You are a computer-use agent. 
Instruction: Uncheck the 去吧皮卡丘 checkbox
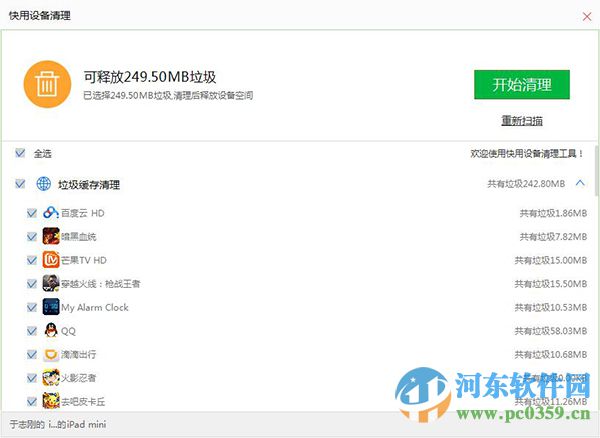tap(32, 402)
